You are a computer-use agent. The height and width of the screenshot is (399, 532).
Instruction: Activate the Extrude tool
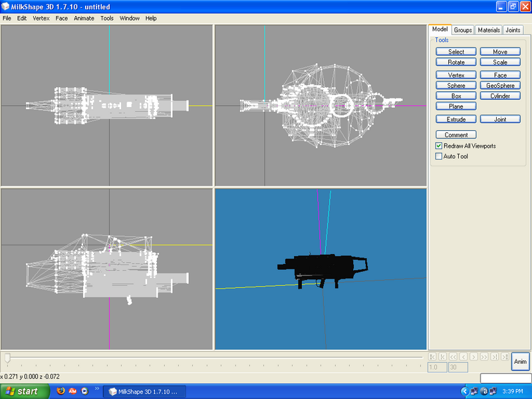click(456, 119)
